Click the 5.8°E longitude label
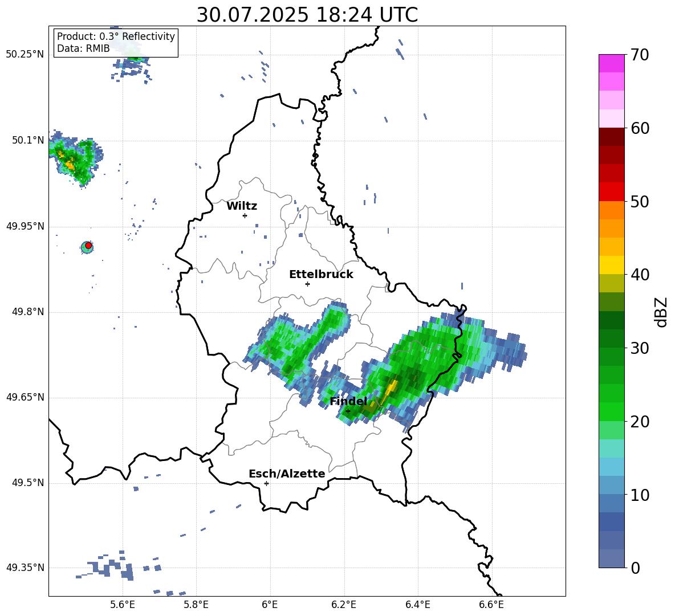675x616 pixels. click(x=196, y=605)
